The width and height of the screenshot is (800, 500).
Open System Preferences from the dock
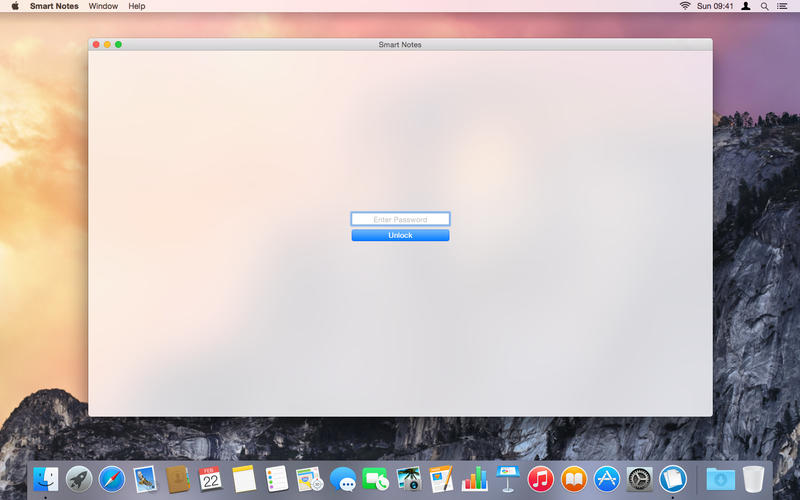639,479
